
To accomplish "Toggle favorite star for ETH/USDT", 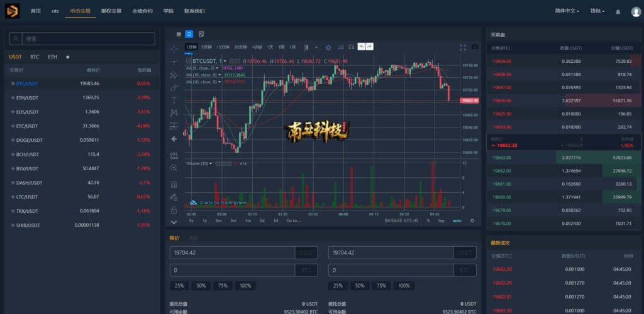I will point(13,97).
